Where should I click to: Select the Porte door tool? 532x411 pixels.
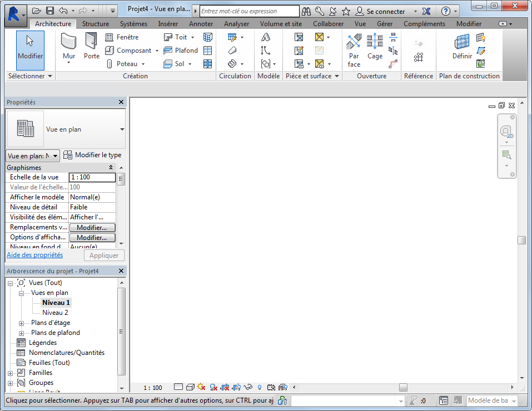click(92, 46)
